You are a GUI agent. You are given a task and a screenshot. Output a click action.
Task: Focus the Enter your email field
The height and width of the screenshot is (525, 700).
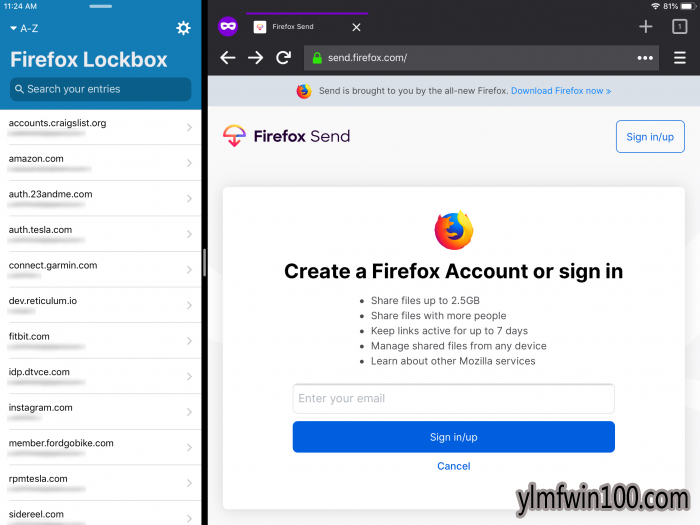click(x=454, y=399)
